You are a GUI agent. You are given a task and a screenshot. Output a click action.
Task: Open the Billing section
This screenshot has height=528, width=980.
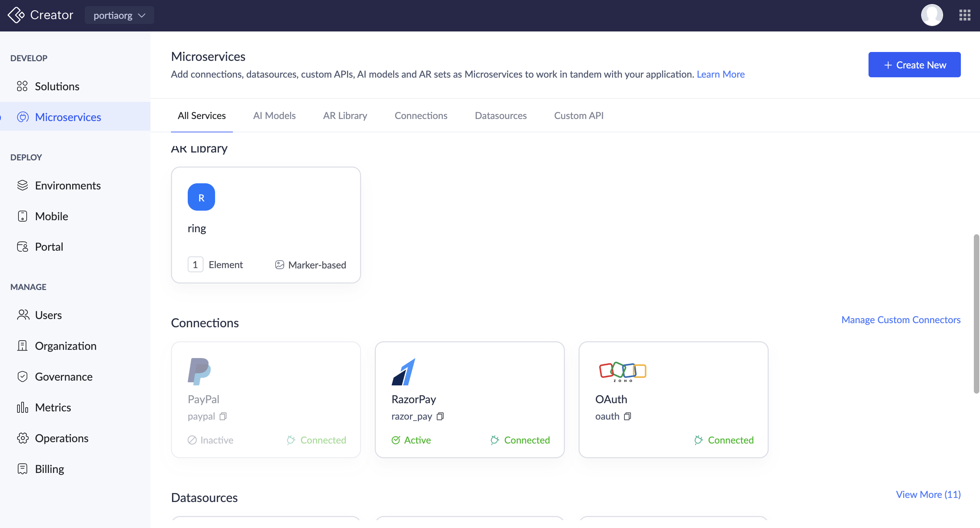[50, 468]
